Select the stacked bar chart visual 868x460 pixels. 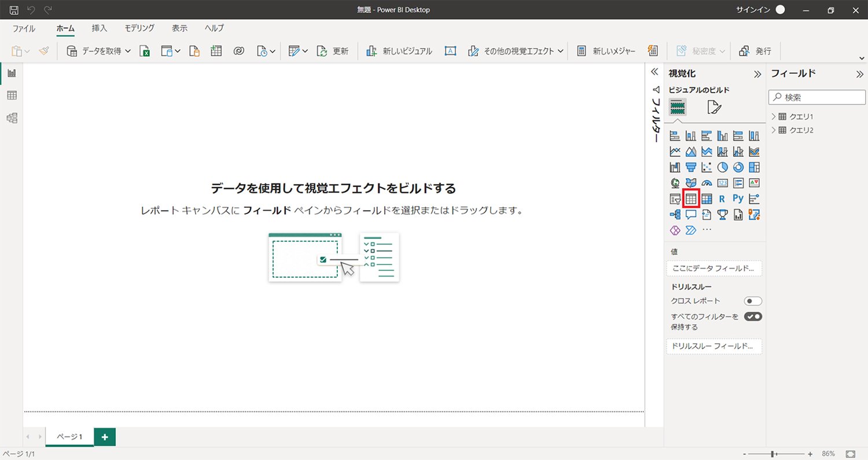pos(675,136)
